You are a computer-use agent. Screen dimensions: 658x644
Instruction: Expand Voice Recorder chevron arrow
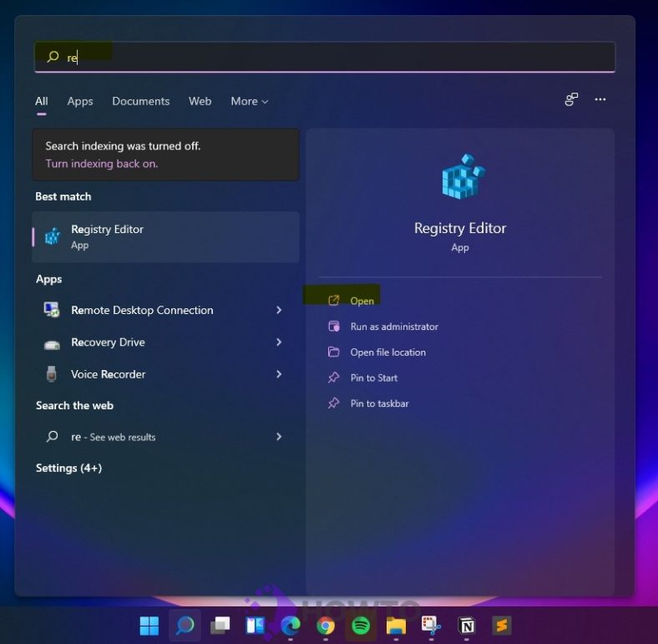point(279,373)
